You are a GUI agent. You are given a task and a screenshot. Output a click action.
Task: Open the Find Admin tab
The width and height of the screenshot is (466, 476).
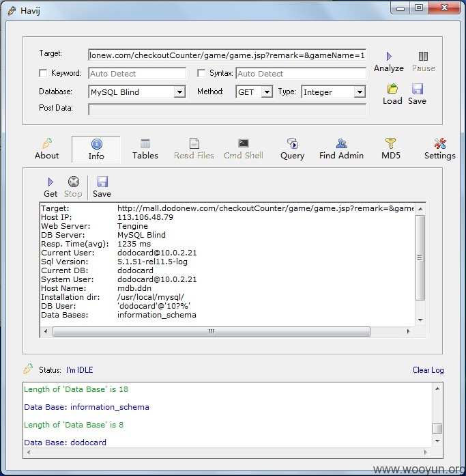click(x=341, y=149)
